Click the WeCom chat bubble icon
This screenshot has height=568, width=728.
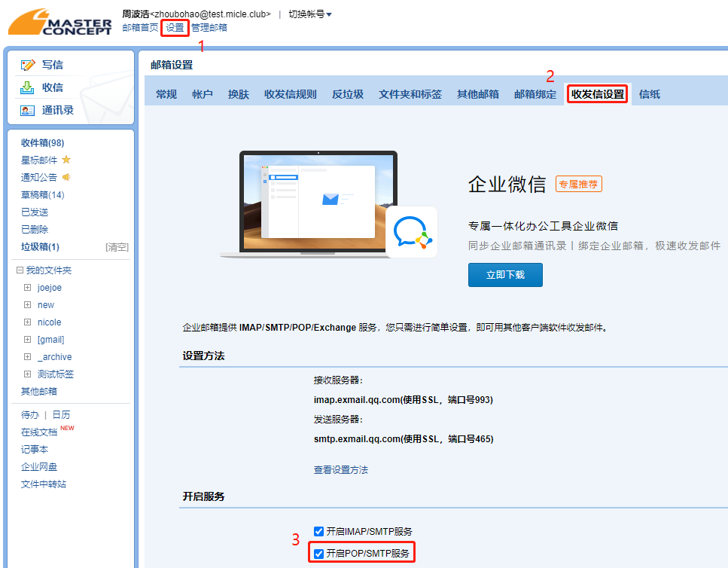[x=412, y=232]
